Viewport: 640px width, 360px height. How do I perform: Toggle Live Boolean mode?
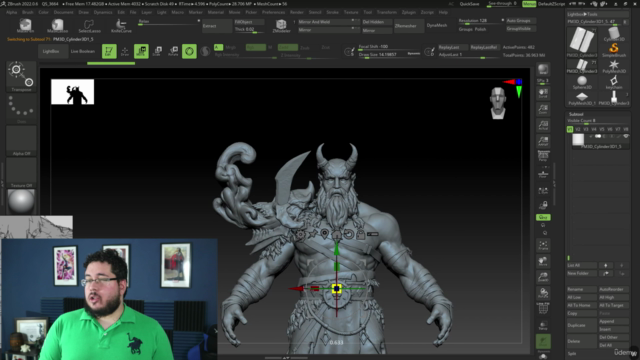point(83,51)
